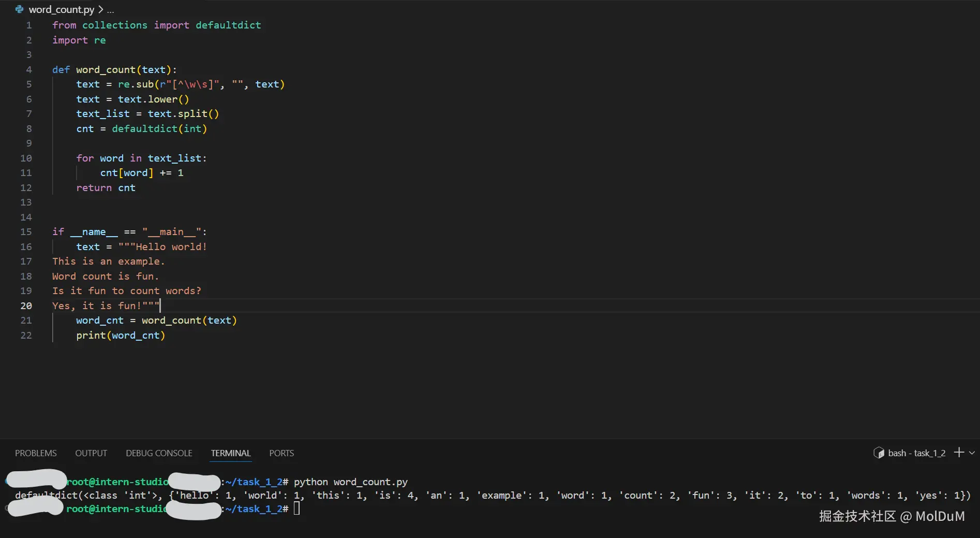Open the terminal launch profile dropdown chevron
The height and width of the screenshot is (538, 980).
972,453
